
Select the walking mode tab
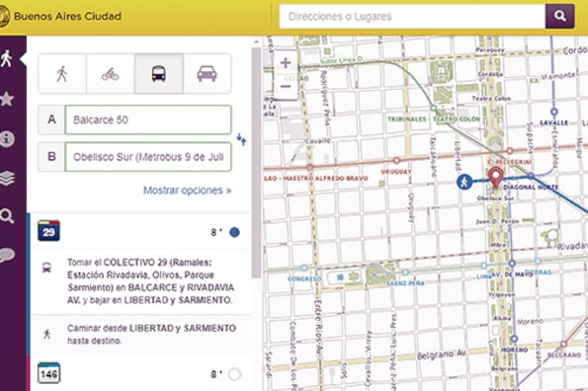click(62, 73)
